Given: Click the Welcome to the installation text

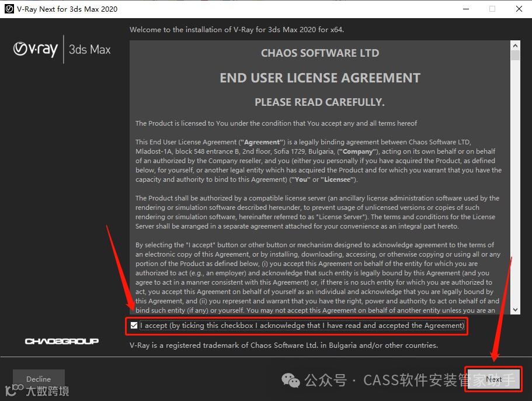Looking at the screenshot, I should pos(237,30).
